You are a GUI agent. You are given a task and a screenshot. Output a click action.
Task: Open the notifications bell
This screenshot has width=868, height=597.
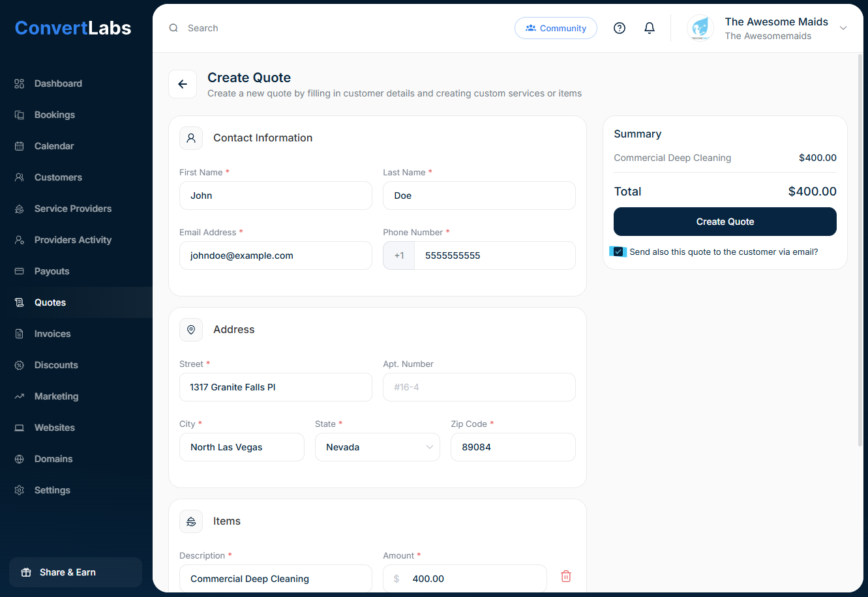point(650,28)
